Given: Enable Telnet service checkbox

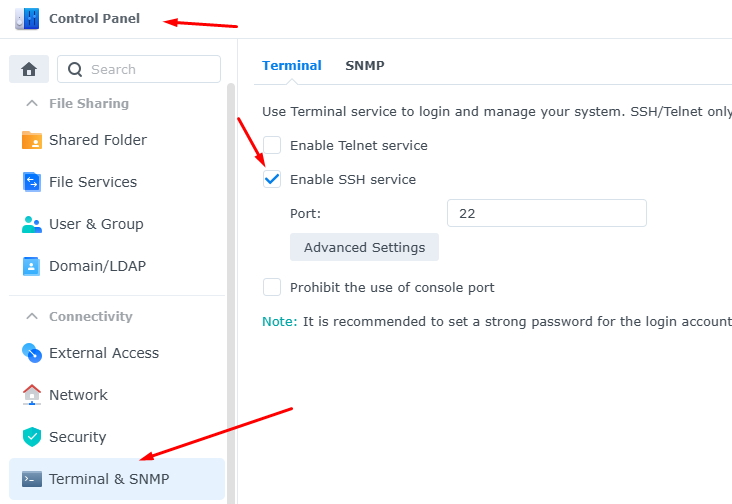Looking at the screenshot, I should coord(272,145).
